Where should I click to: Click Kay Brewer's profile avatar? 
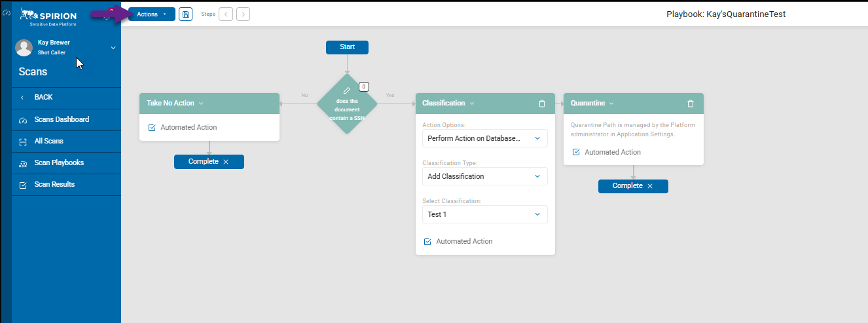(x=24, y=48)
